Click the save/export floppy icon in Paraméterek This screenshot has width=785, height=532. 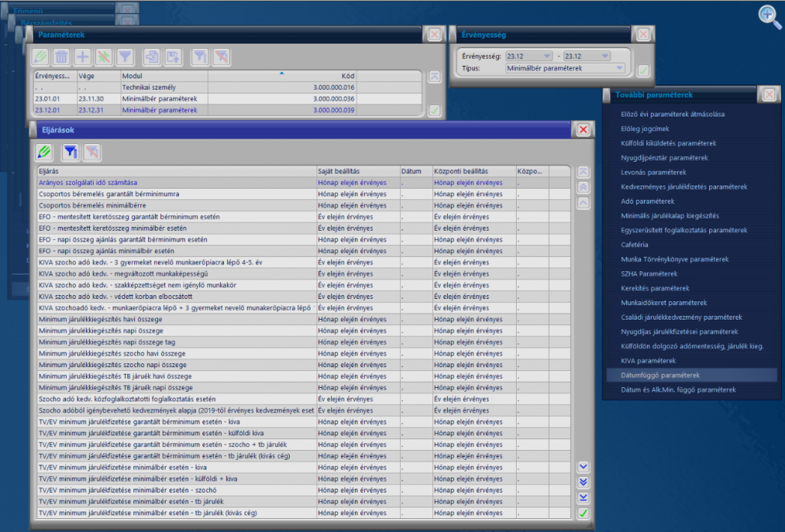click(172, 57)
